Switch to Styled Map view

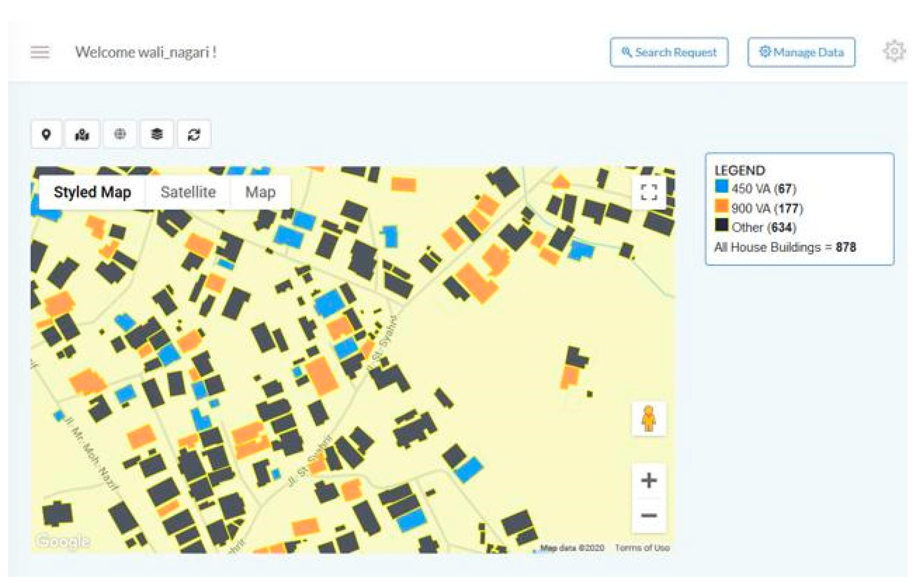pyautogui.click(x=92, y=192)
